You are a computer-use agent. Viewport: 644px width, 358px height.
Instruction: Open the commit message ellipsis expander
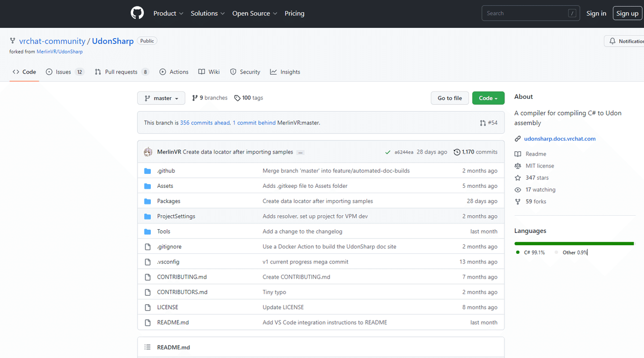click(x=301, y=152)
